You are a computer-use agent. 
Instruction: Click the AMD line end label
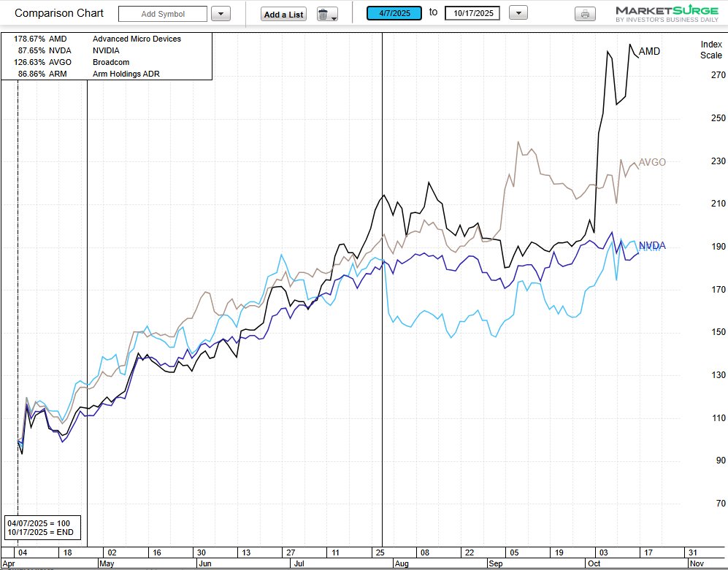(650, 52)
